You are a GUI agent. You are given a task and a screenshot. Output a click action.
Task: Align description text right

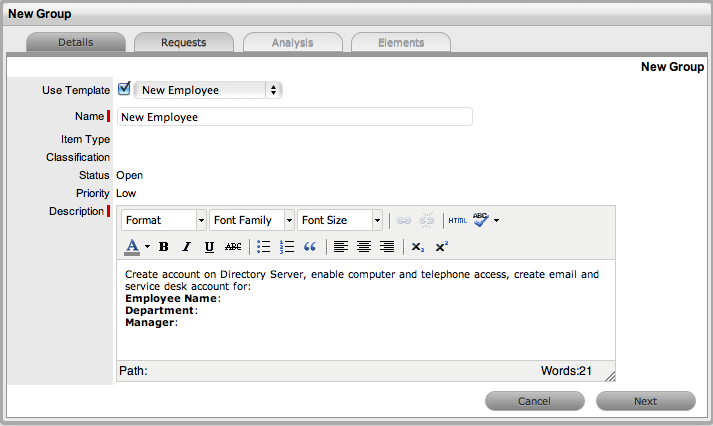(x=387, y=247)
